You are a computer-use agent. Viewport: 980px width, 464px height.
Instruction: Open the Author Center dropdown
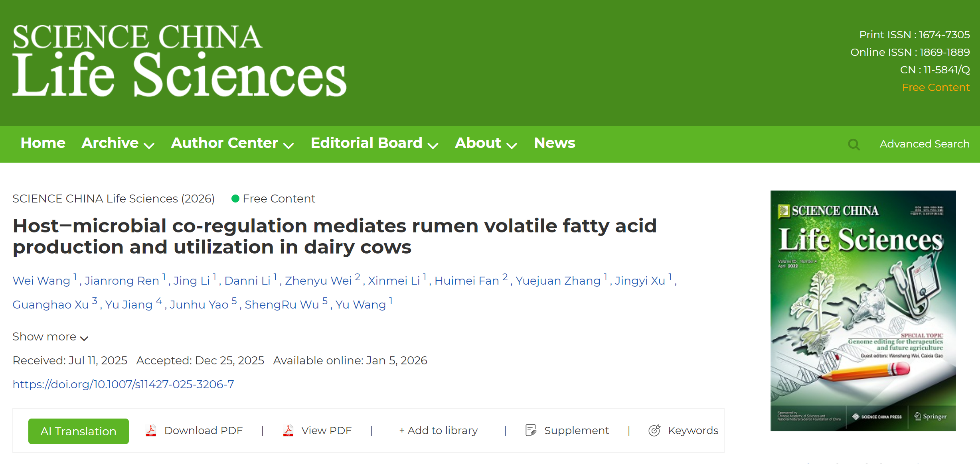pyautogui.click(x=232, y=144)
